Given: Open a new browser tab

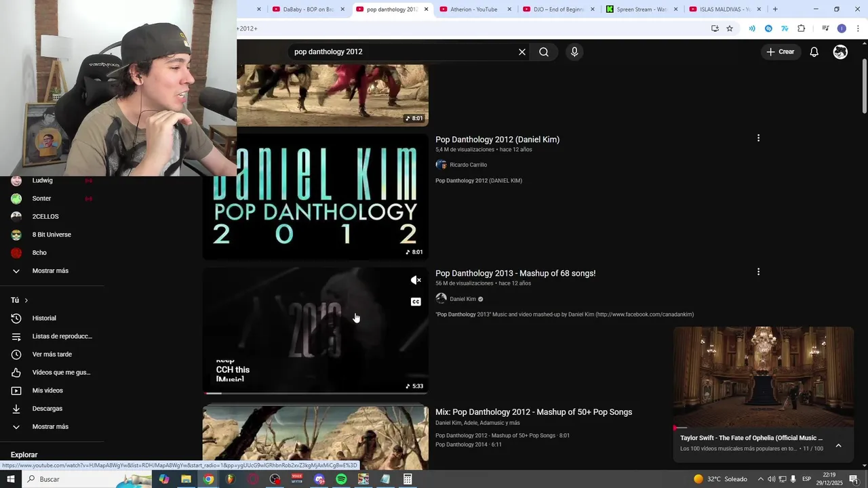Looking at the screenshot, I should [775, 9].
